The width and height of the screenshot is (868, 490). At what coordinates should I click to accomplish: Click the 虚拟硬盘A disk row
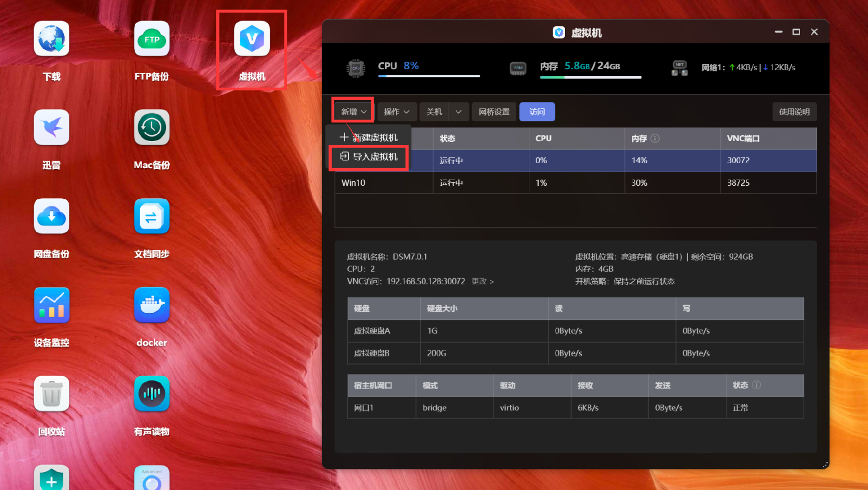(x=576, y=331)
